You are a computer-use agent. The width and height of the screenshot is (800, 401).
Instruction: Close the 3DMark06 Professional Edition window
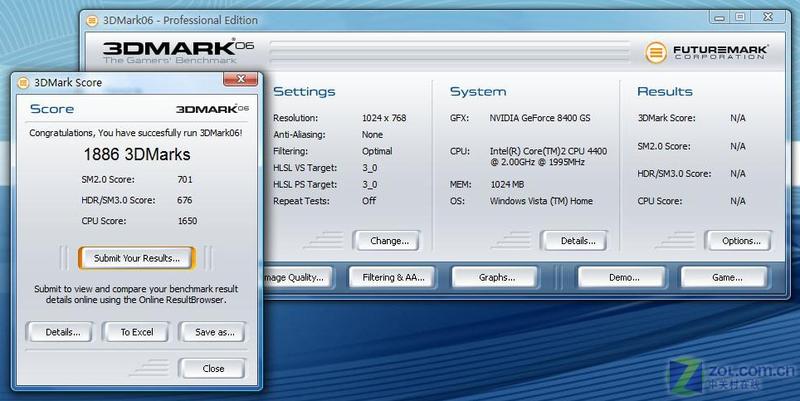pyautogui.click(x=767, y=17)
